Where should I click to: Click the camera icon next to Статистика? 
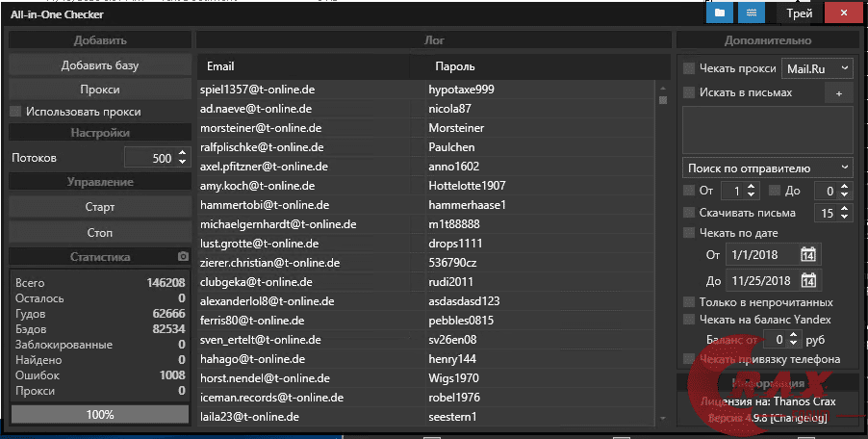coord(184,257)
